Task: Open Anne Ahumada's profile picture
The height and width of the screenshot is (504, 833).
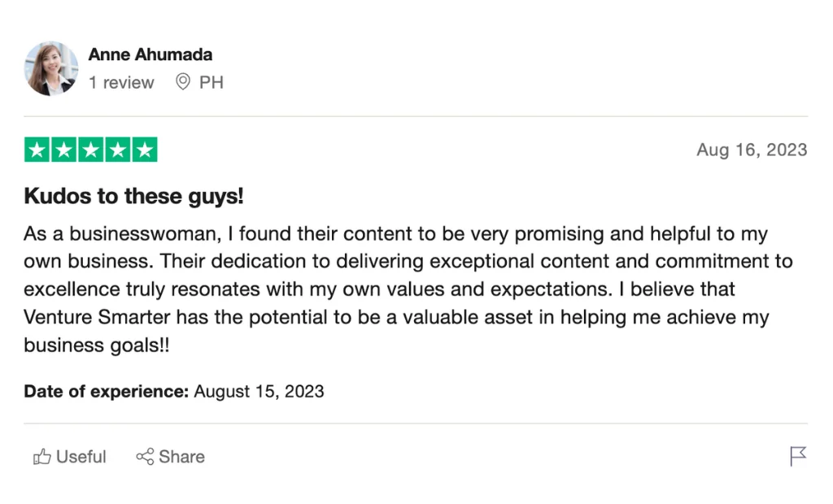Action: coord(50,69)
